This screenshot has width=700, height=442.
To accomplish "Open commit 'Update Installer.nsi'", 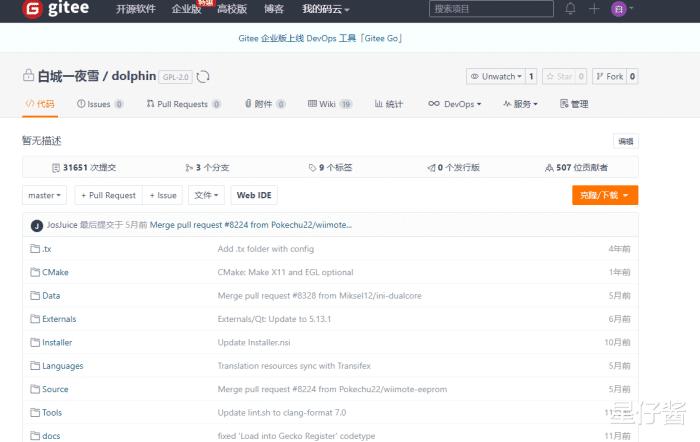I will click(x=254, y=342).
